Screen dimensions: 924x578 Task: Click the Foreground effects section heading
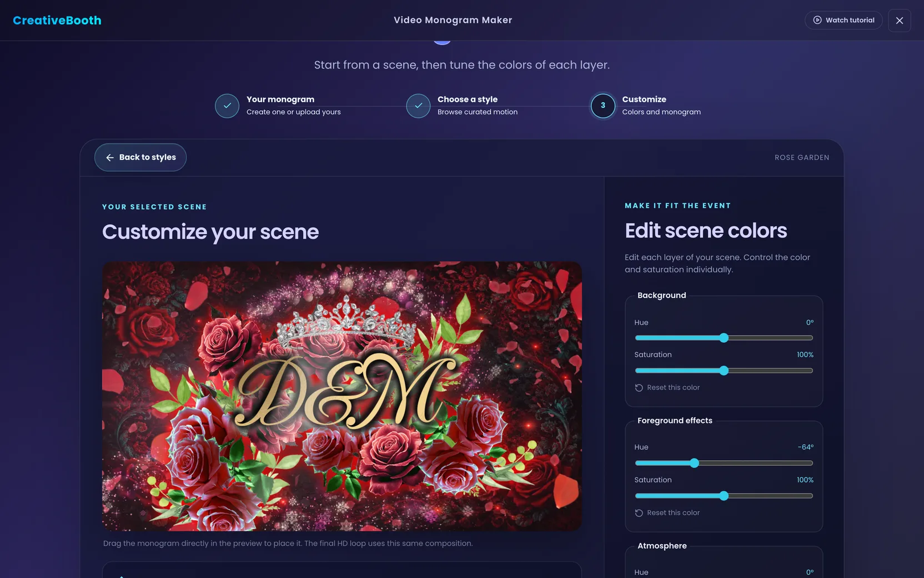point(675,421)
